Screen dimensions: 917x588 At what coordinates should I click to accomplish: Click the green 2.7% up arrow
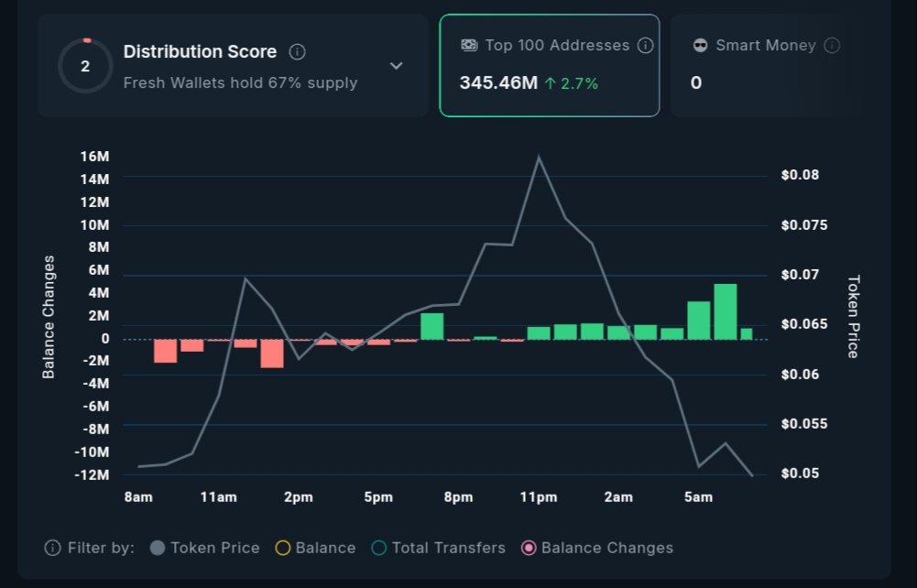[550, 83]
